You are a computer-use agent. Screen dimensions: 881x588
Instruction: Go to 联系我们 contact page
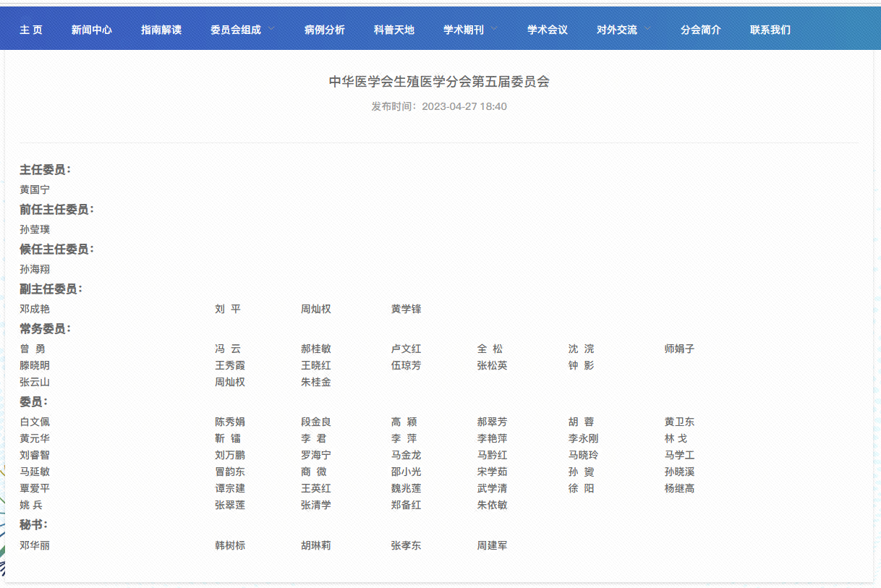[770, 30]
